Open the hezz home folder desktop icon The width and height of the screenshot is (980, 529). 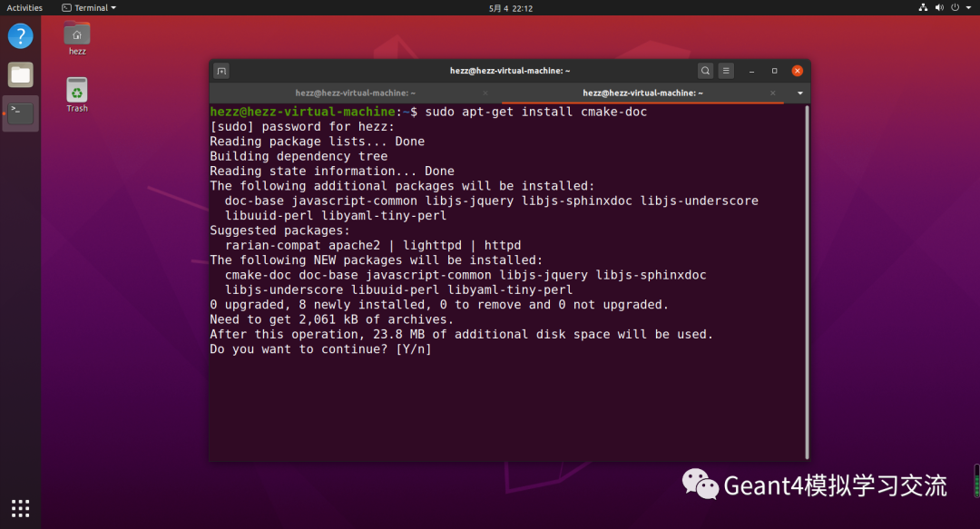pos(77,39)
